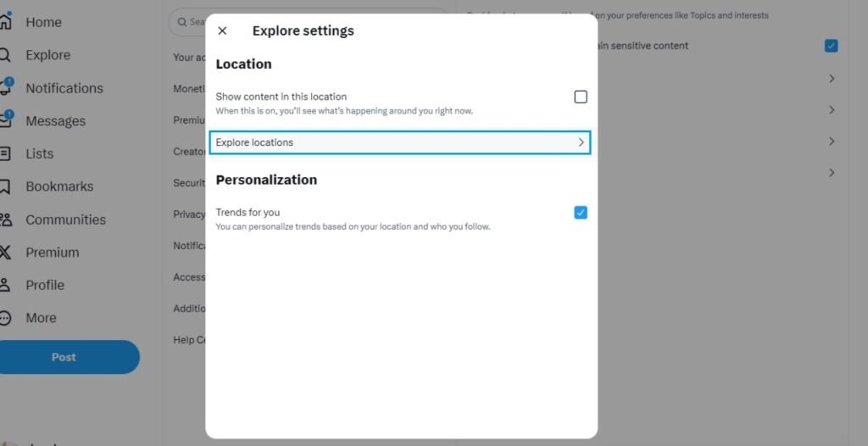
Task: Click the Communities people icon
Action: pyautogui.click(x=5, y=220)
